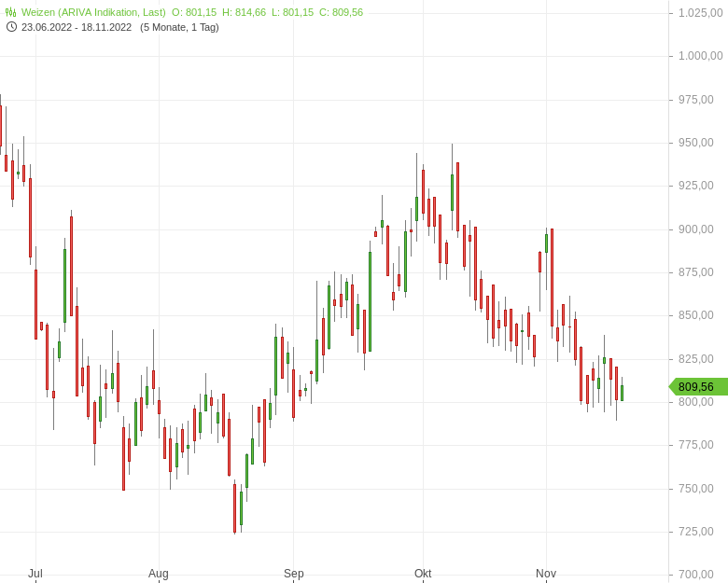Click the lowest red candle near 725

pos(235,508)
